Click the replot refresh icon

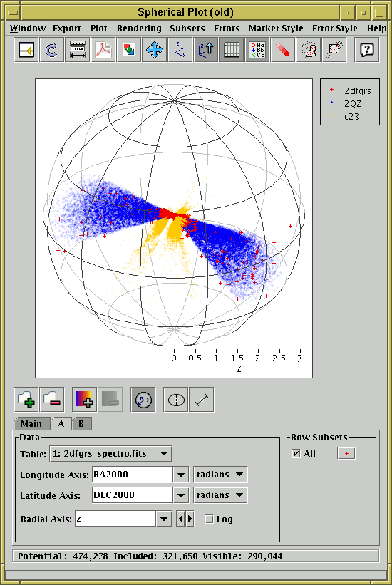pos(52,50)
